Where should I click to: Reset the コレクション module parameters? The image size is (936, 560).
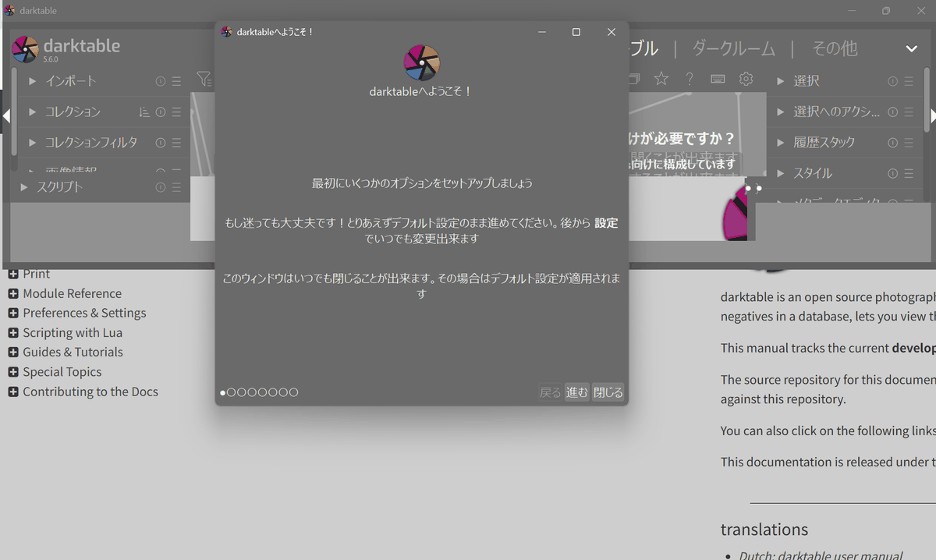pos(161,112)
